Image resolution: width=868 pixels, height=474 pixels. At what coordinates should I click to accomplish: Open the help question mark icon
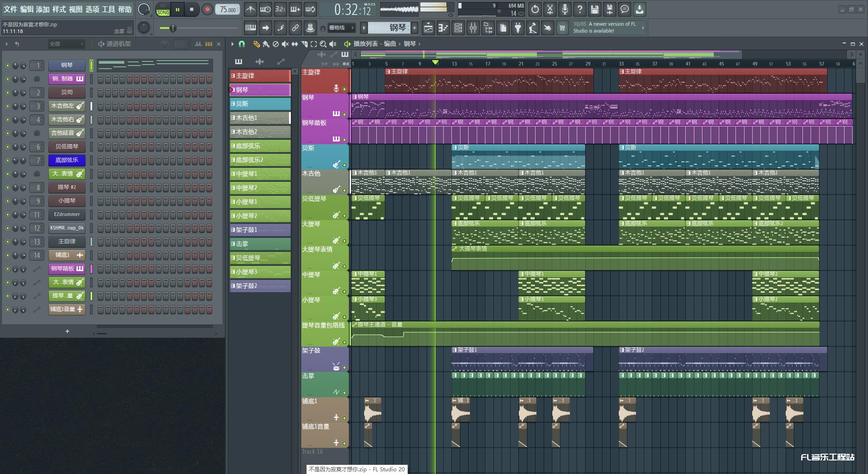tap(580, 9)
